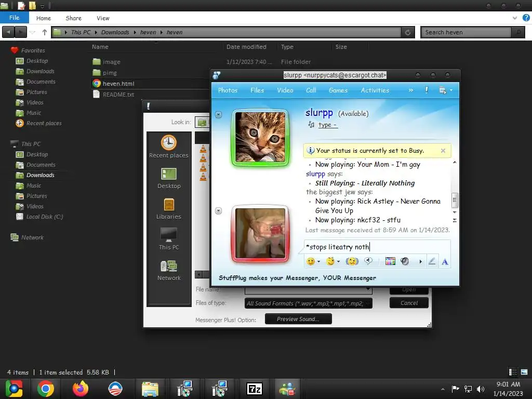Sort Explorer by Date modified column
532x399 pixels.
click(246, 47)
